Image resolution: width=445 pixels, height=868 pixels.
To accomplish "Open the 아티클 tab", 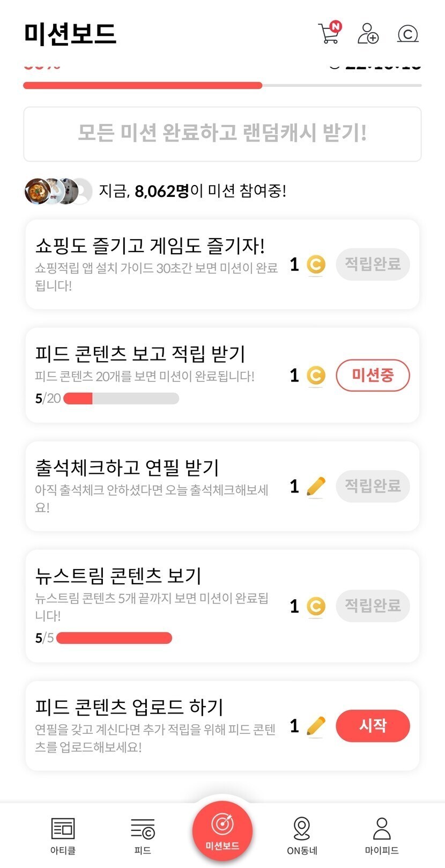I will 63,835.
